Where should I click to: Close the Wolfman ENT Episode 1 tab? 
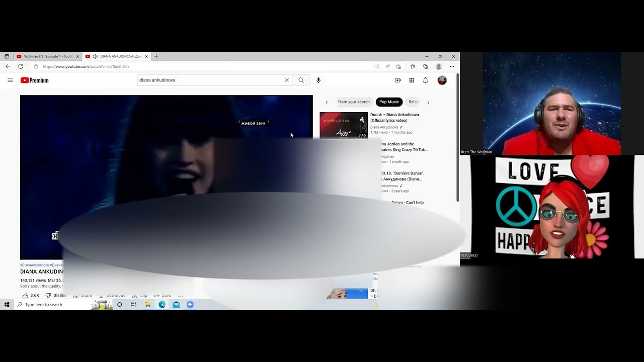point(77,56)
